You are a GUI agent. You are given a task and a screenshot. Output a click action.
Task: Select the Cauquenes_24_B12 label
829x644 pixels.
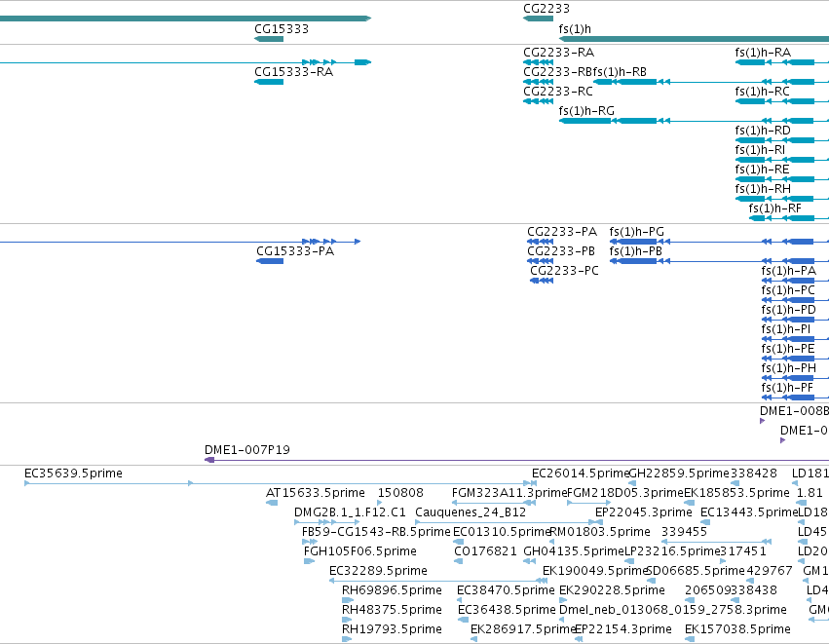[471, 512]
